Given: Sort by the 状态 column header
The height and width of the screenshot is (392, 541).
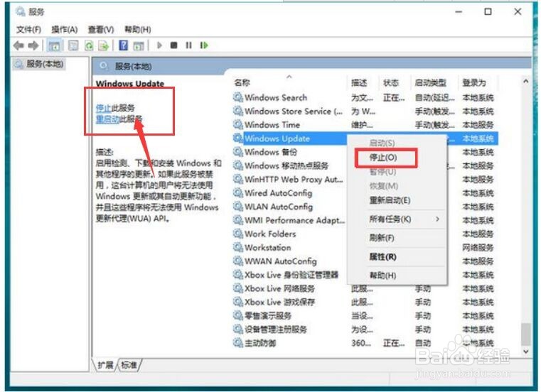Looking at the screenshot, I should [x=391, y=83].
